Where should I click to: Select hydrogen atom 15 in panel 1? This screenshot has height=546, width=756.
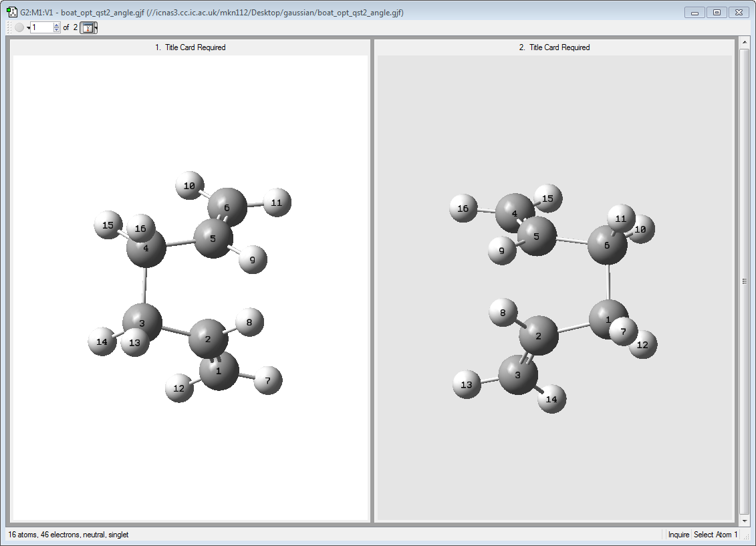click(x=107, y=225)
